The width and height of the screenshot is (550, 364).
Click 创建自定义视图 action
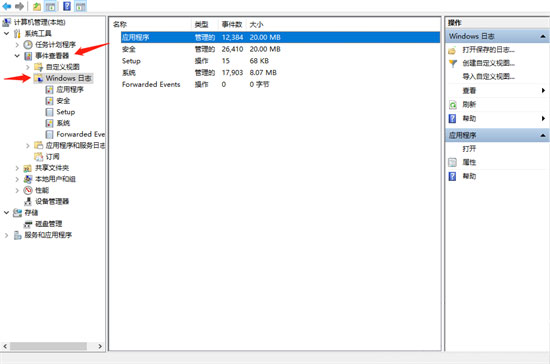pos(489,63)
